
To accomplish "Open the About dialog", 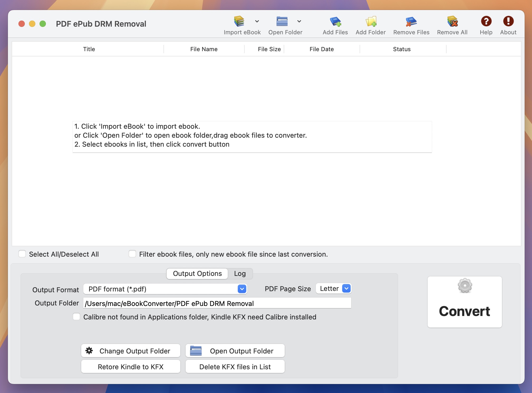I will [508, 21].
